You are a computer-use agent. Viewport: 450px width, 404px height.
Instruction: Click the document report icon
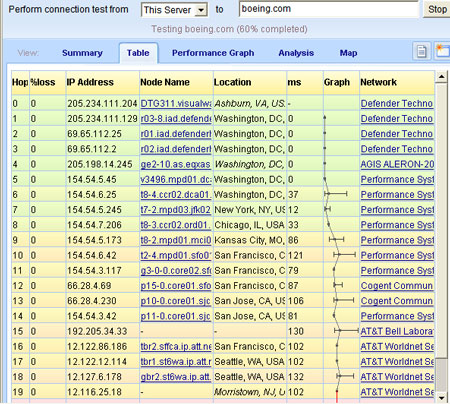(422, 52)
